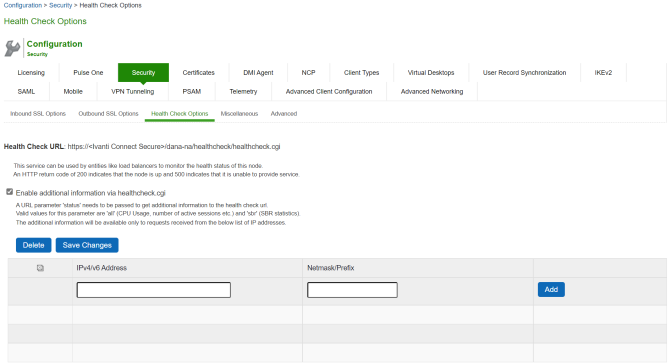Viewport: 672px width, 364px height.
Task: Click the Health Check URL text
Action: pyautogui.click(x=142, y=147)
